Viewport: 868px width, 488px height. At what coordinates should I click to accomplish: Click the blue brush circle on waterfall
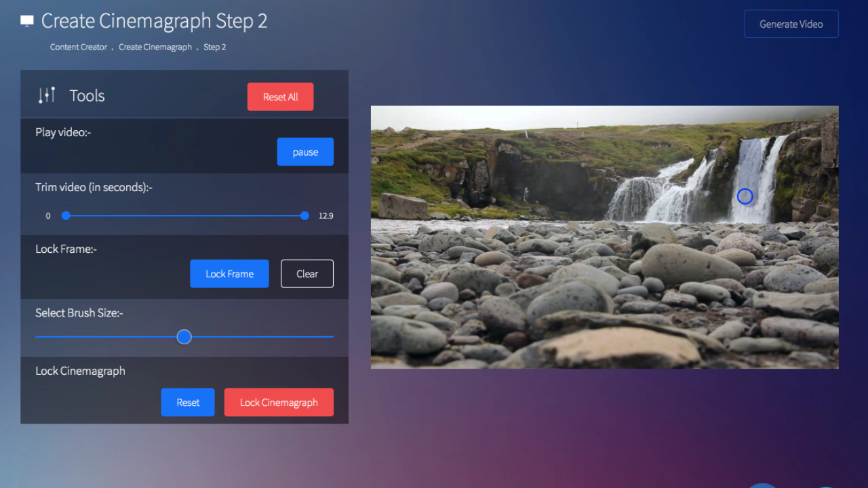coord(745,197)
